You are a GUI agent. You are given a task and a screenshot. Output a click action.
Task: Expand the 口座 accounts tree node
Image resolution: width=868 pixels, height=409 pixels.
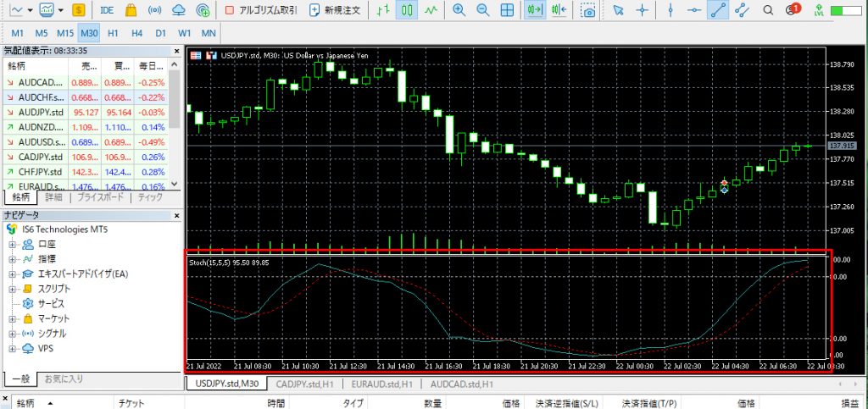[x=12, y=244]
